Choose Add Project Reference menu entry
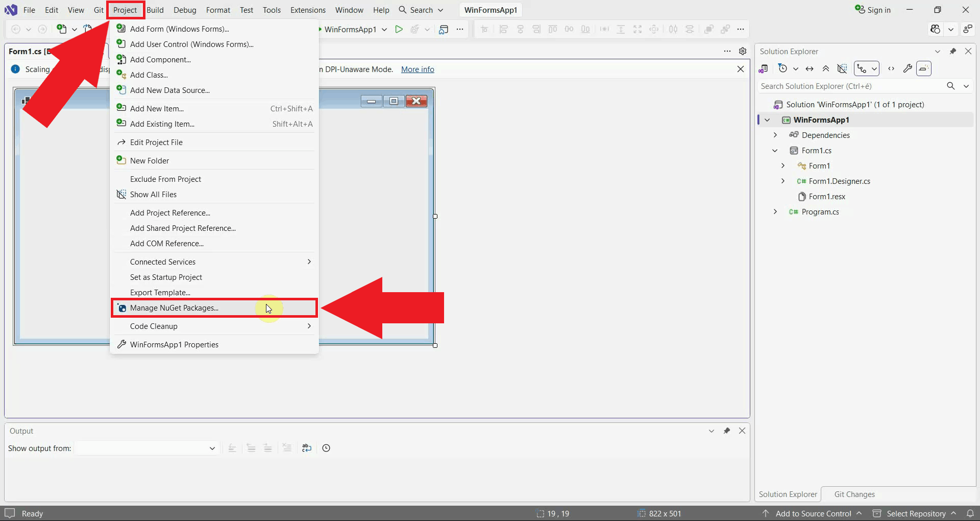Image resolution: width=980 pixels, height=521 pixels. 214,212
